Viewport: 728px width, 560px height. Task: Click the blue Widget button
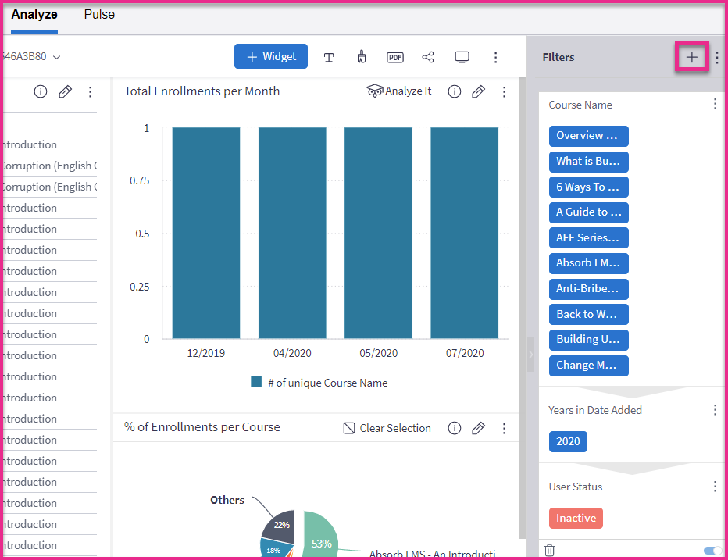click(x=271, y=57)
